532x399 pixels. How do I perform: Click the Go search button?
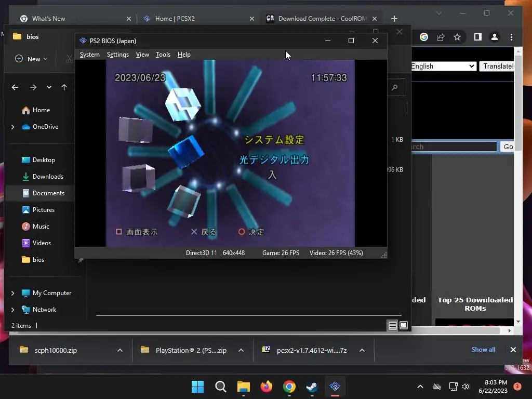(x=508, y=147)
